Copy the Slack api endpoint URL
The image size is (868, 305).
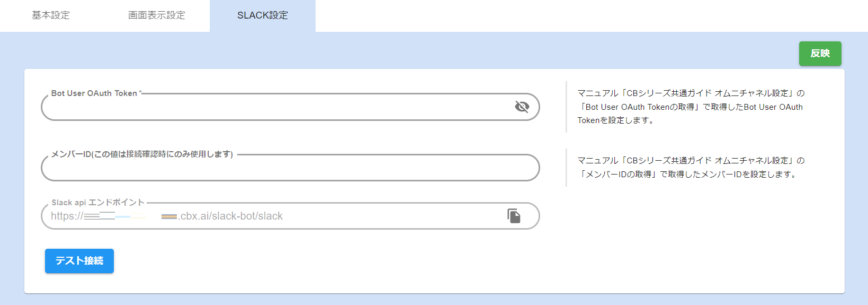[514, 216]
